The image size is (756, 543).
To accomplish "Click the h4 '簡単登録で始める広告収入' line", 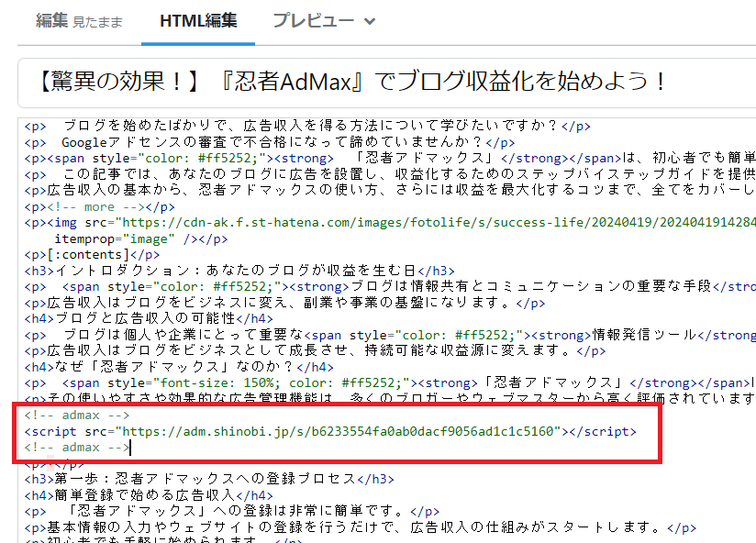I will [x=149, y=495].
